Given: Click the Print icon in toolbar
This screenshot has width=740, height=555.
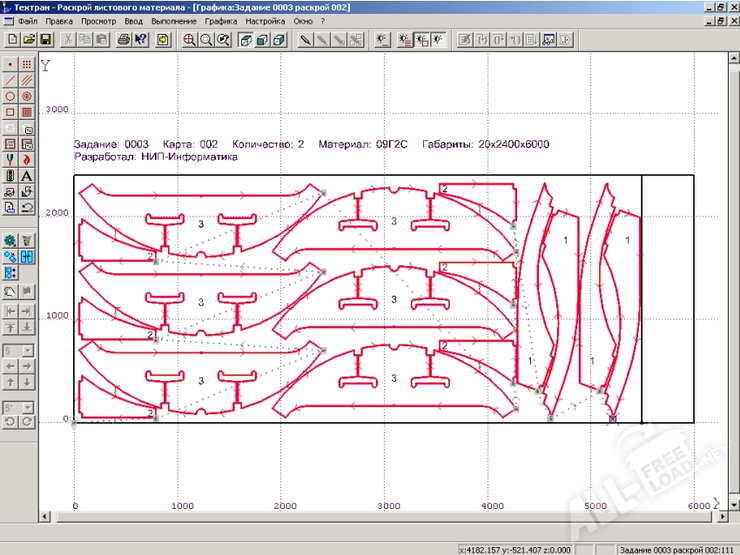Looking at the screenshot, I should tap(124, 40).
